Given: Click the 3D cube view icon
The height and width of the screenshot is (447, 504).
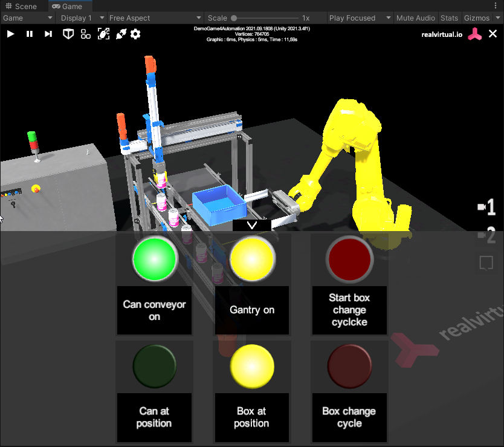Looking at the screenshot, I should pyautogui.click(x=69, y=34).
